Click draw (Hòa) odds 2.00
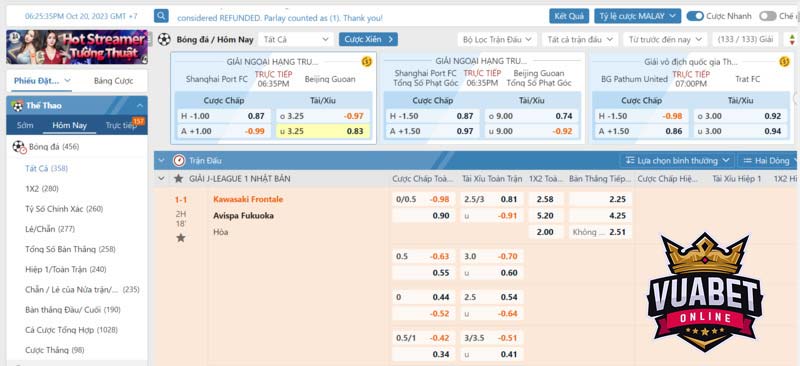The height and width of the screenshot is (366, 800). click(x=545, y=232)
